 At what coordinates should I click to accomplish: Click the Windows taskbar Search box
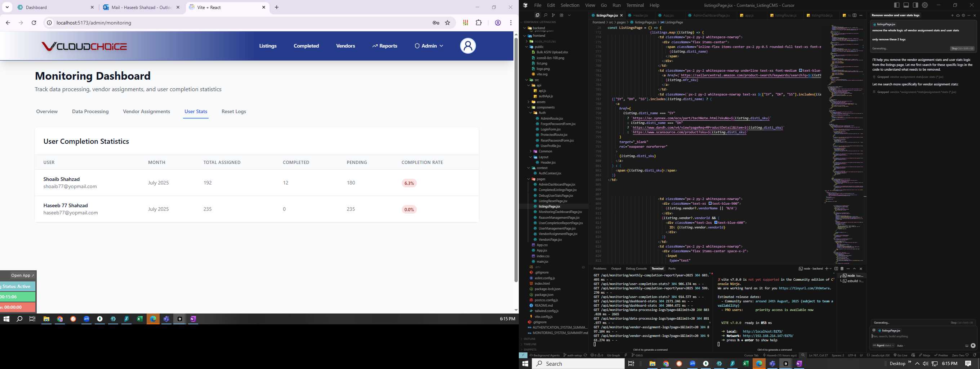click(578, 364)
